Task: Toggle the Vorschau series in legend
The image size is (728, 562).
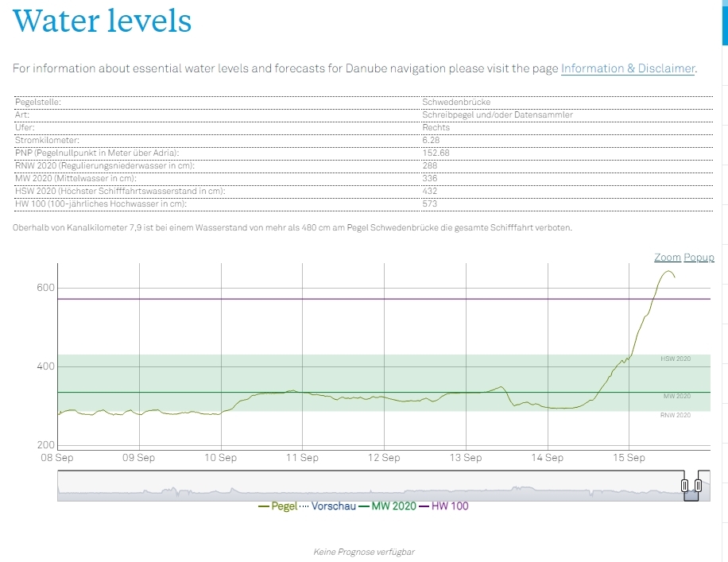Action: [x=333, y=506]
